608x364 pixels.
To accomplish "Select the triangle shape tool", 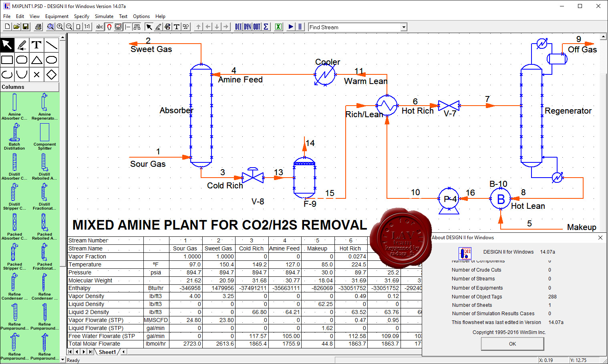I will (x=37, y=60).
